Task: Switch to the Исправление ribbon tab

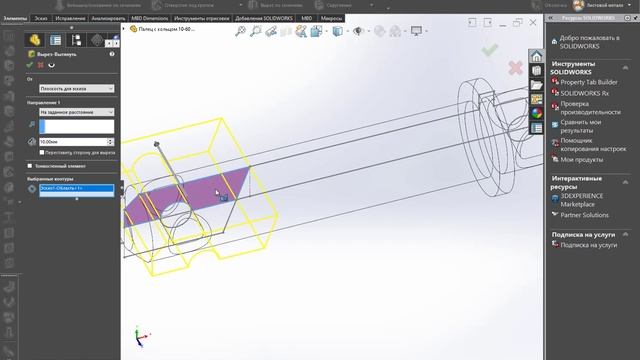Action: [70, 18]
